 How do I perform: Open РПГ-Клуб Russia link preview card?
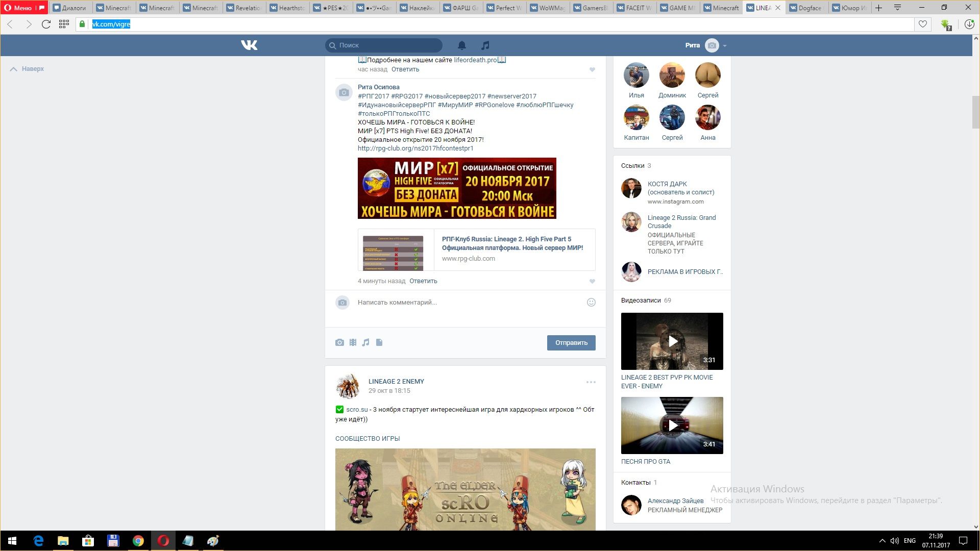pyautogui.click(x=476, y=249)
